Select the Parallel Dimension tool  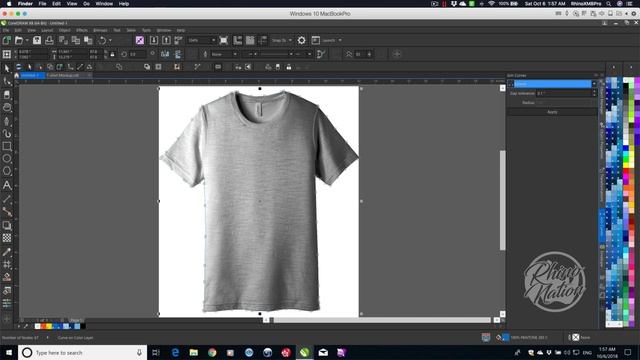(x=7, y=199)
